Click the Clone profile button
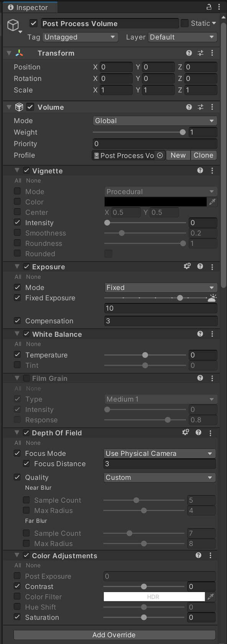Image resolution: width=227 pixels, height=644 pixels. (203, 155)
